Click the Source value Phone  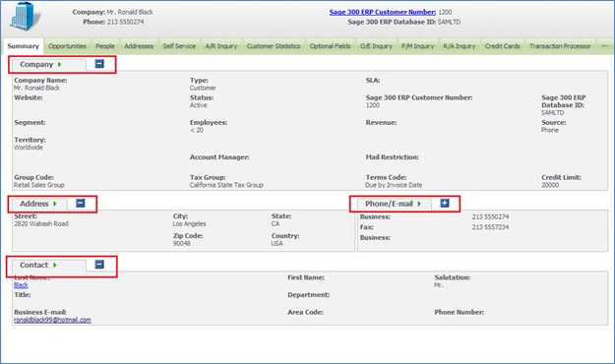(x=550, y=130)
